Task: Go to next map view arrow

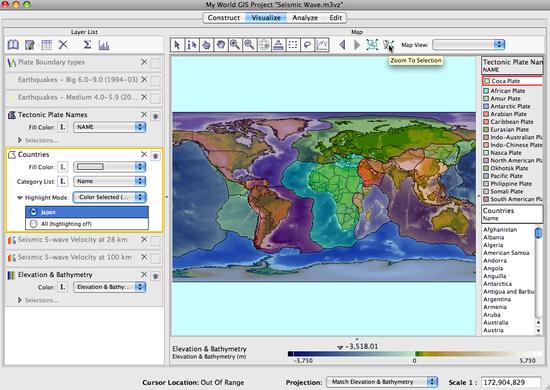Action: (357, 45)
